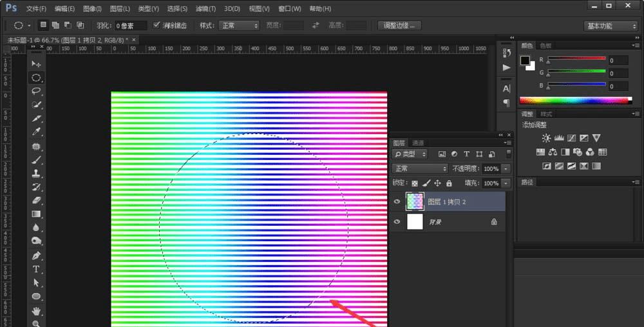Open the 文件(F) menu

point(36,8)
